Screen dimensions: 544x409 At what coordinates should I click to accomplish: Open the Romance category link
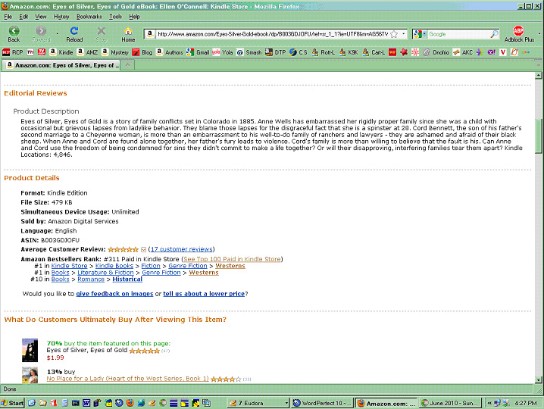tap(91, 279)
